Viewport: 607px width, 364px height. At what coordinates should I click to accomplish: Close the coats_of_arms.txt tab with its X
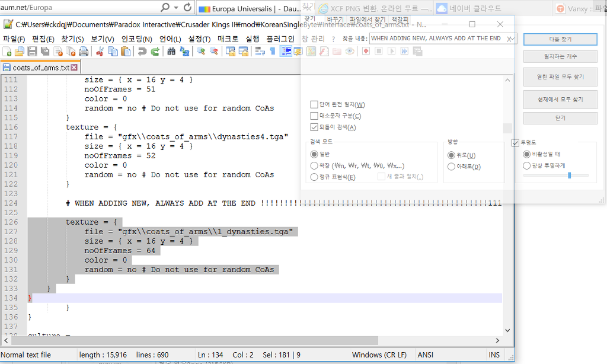tap(74, 68)
